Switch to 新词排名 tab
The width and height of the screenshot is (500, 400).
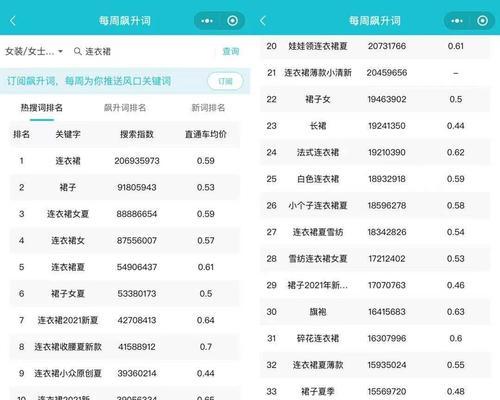[x=208, y=108]
